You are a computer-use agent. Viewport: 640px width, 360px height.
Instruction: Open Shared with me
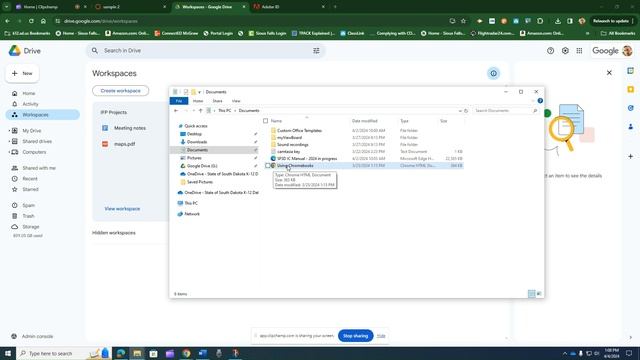click(x=39, y=168)
